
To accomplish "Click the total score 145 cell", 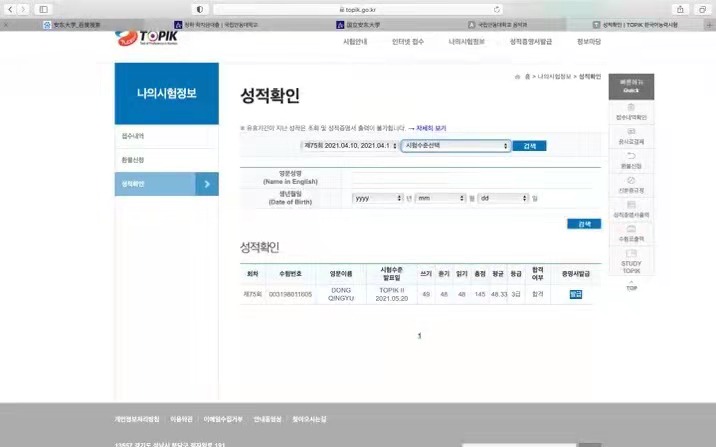I will pyautogui.click(x=480, y=294).
